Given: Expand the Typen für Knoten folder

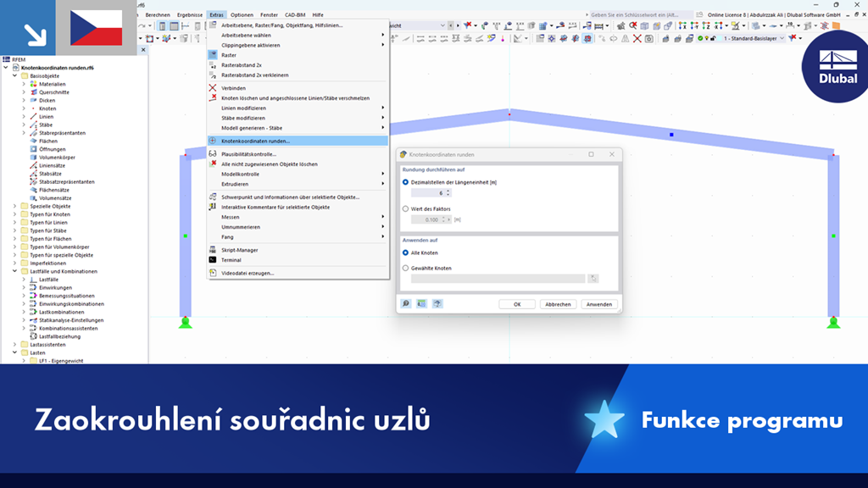Looking at the screenshot, I should 15,214.
